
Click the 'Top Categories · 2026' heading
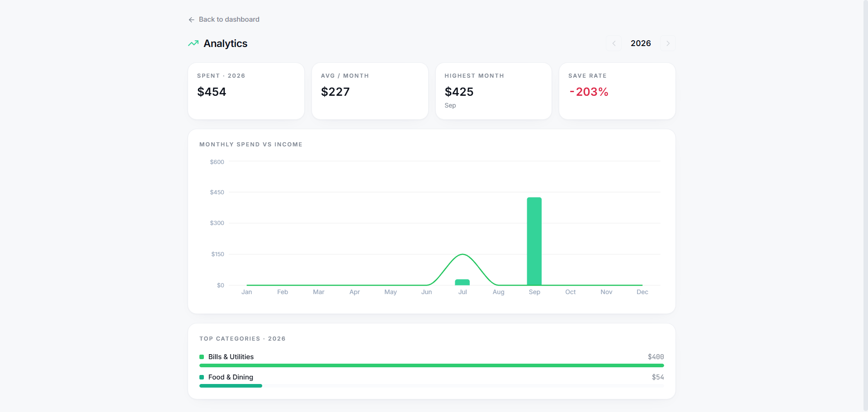(x=242, y=339)
